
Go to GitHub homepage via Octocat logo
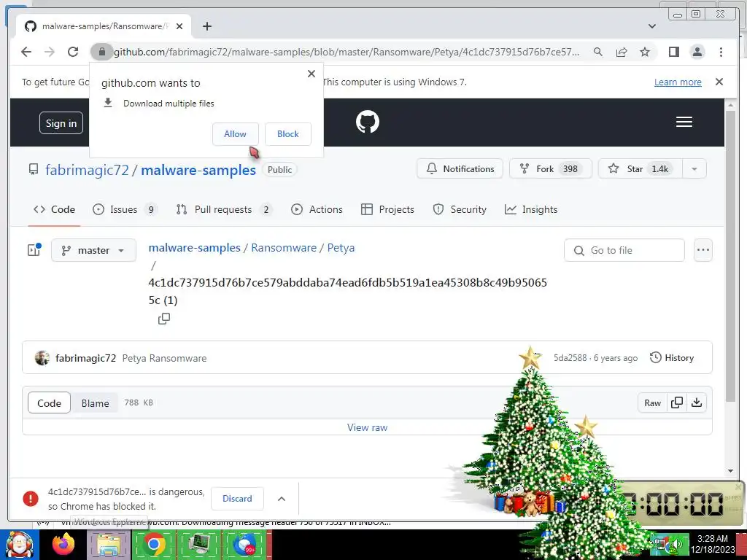368,122
